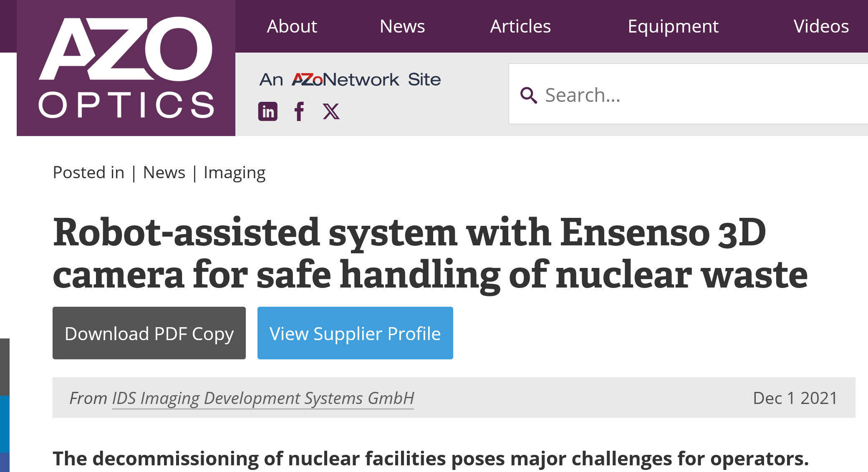
Task: Open the LinkedIn social icon
Action: pyautogui.click(x=267, y=111)
